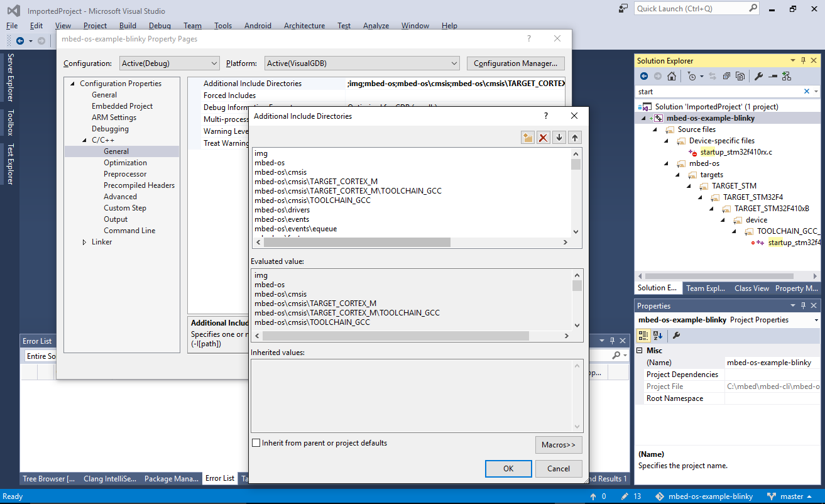Viewport: 825px width, 504px height.
Task: Open Configuration Manager button
Action: [515, 63]
